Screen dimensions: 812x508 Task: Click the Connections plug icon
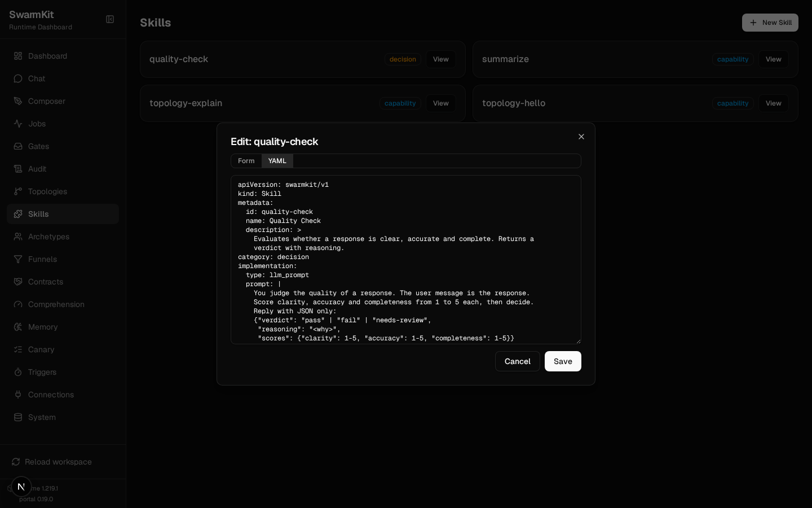pos(18,395)
